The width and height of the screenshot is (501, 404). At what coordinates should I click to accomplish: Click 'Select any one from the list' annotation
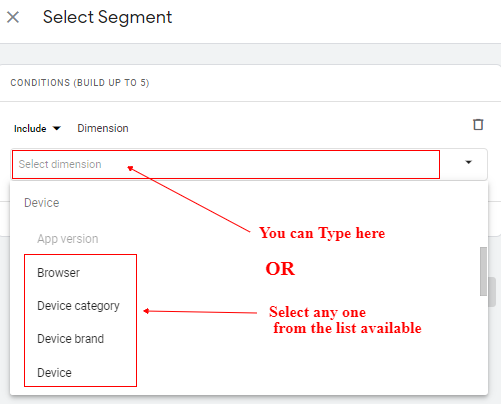click(345, 320)
